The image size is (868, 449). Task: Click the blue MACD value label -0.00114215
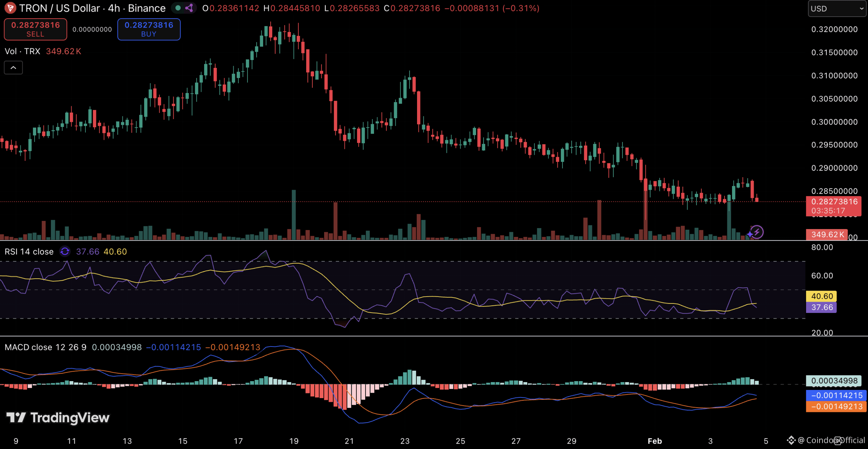(836, 395)
